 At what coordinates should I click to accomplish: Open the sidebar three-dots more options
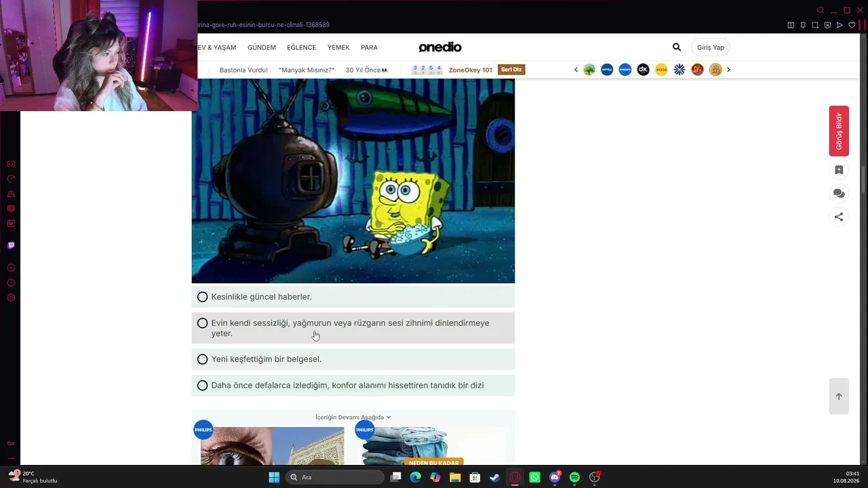coord(11,458)
